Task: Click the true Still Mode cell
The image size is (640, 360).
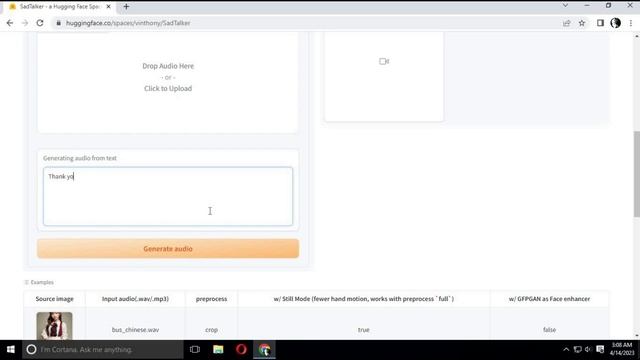Action: [364, 330]
